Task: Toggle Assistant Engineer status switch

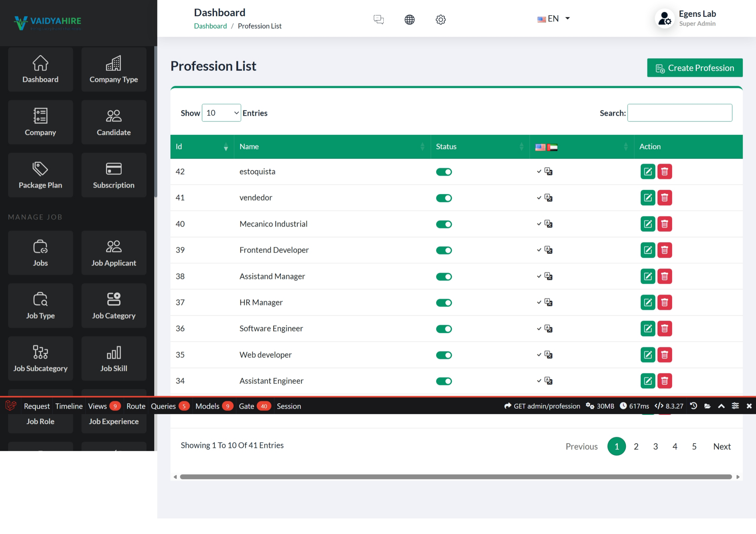Action: click(x=444, y=381)
